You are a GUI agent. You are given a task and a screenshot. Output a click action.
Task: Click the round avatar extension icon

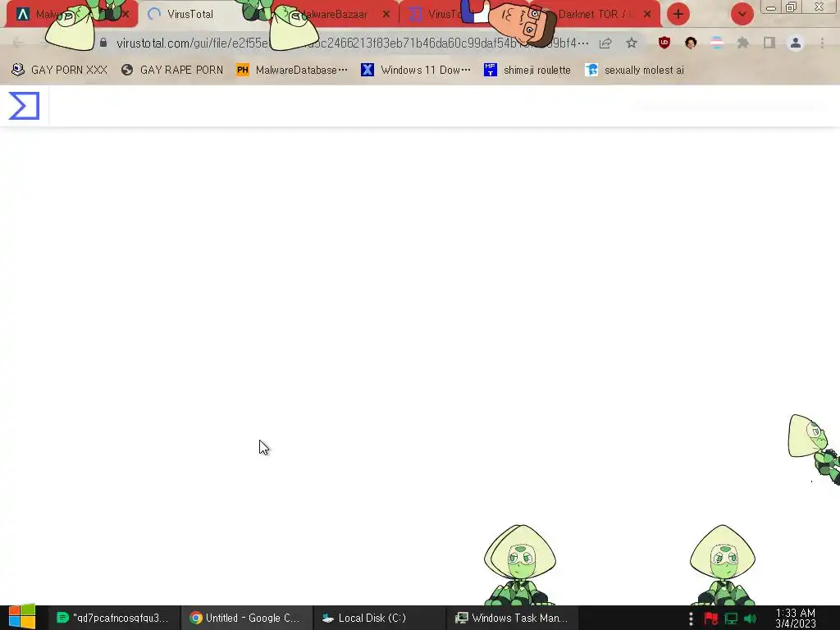691,43
